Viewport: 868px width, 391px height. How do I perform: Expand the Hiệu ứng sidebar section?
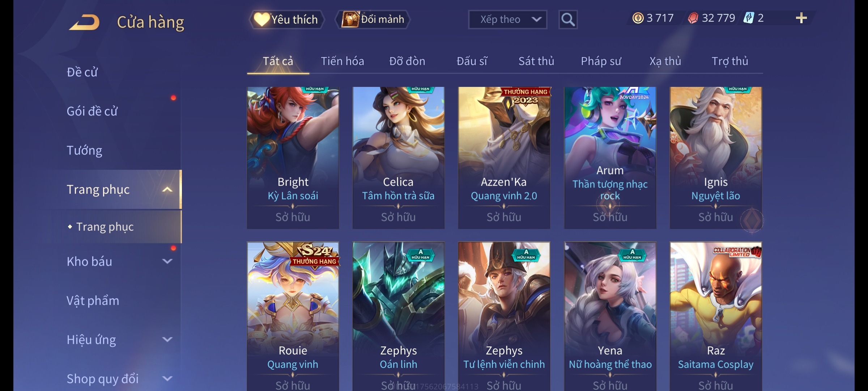click(x=167, y=339)
